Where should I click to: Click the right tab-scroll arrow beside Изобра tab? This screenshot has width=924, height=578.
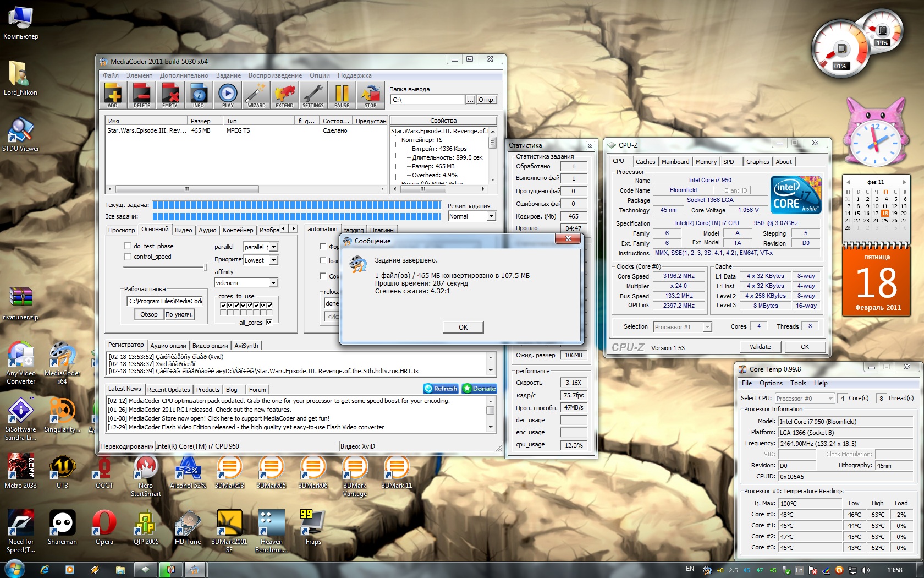(x=293, y=228)
